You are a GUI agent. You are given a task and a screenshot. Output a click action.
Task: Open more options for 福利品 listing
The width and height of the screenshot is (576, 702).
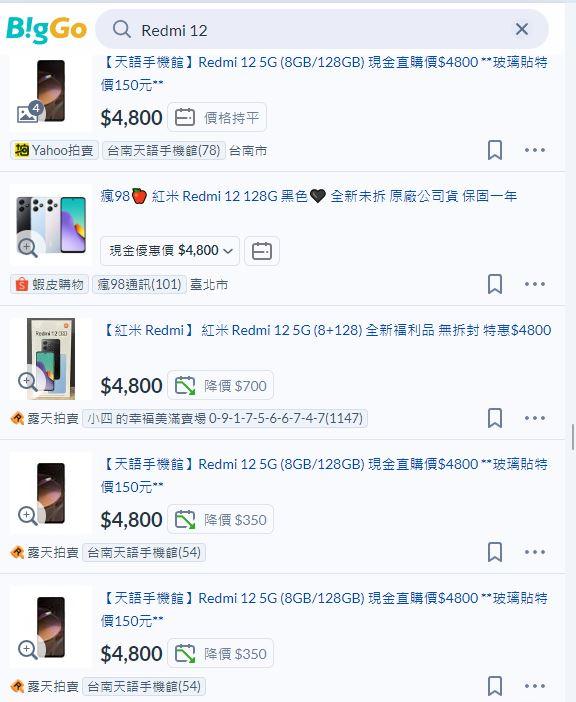pyautogui.click(x=535, y=418)
